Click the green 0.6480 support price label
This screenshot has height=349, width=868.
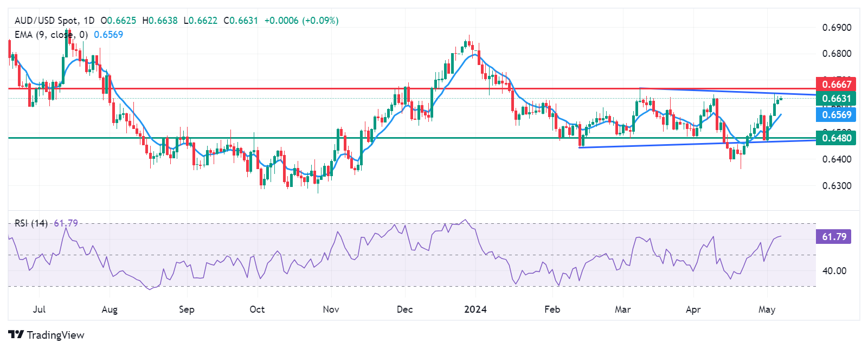836,138
